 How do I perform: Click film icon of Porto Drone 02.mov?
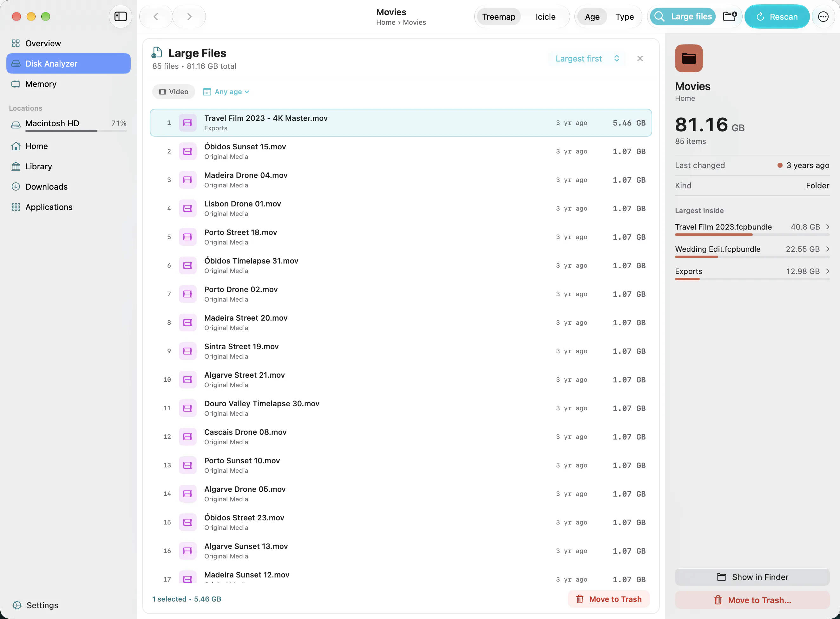pyautogui.click(x=188, y=294)
